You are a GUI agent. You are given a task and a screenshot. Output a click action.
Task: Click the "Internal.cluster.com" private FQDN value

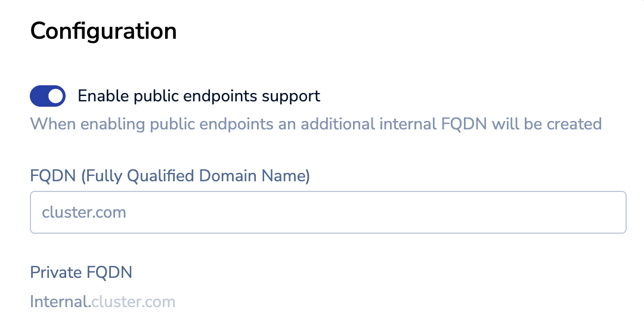103,302
